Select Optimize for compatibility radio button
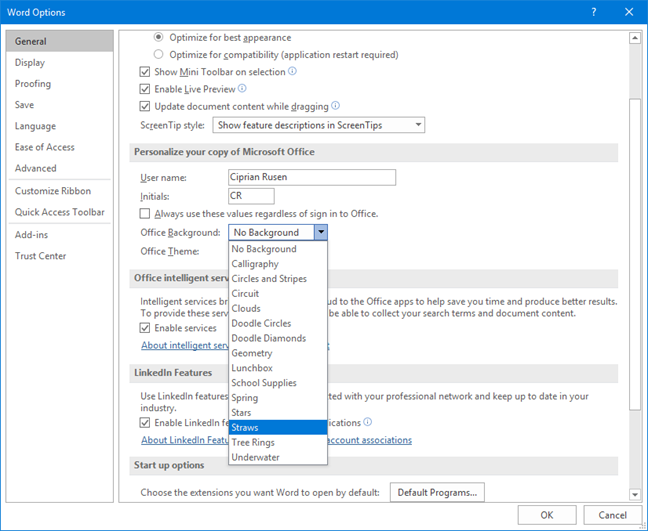This screenshot has width=648, height=531. tap(158, 54)
